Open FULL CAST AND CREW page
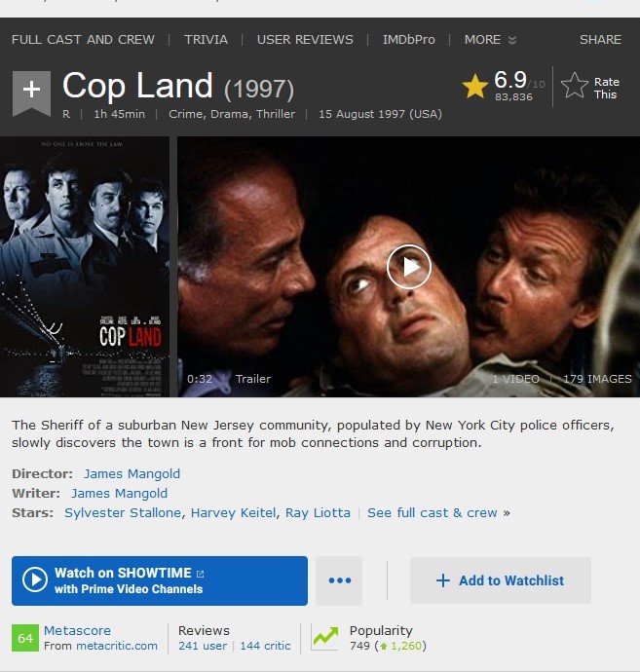 point(83,40)
